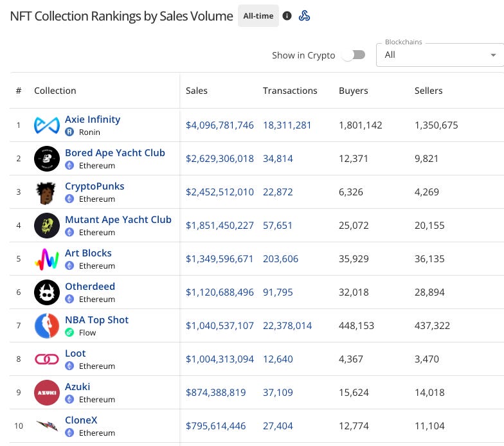Click the Loot chain-link logo
The image size is (504, 446).
[x=47, y=359]
